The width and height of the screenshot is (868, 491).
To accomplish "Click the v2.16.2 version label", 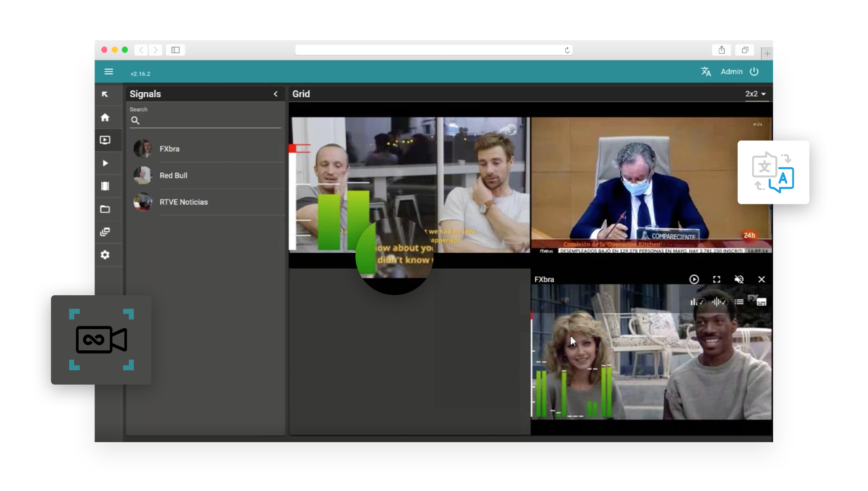I will (140, 74).
